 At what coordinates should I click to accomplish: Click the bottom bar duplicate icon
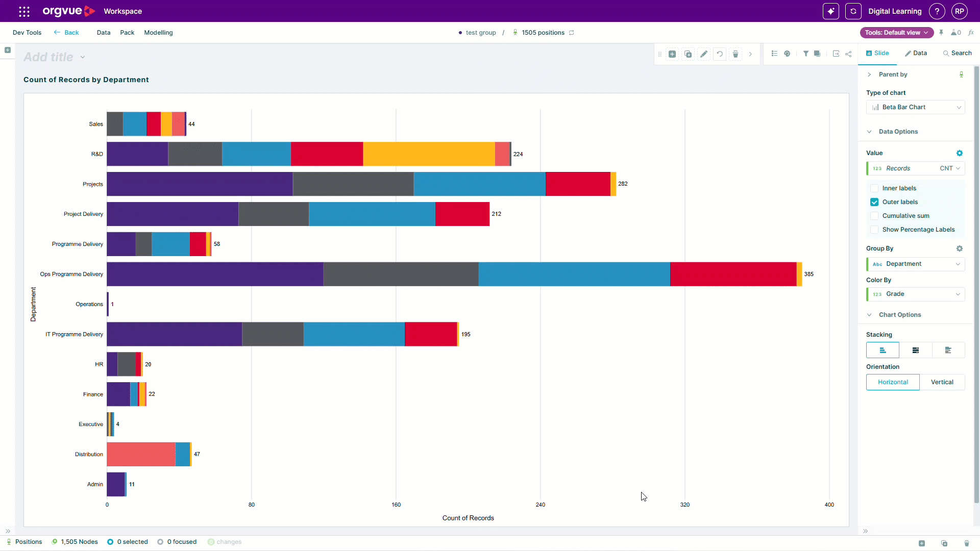coord(944,543)
